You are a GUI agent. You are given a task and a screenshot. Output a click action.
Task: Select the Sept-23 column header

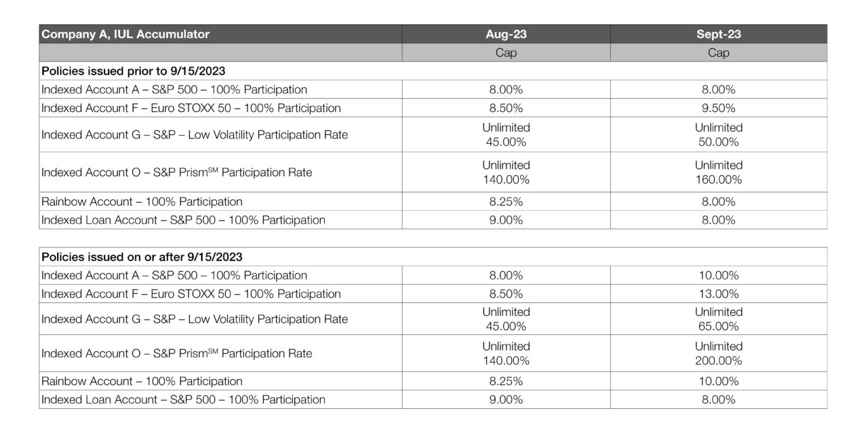point(718,35)
